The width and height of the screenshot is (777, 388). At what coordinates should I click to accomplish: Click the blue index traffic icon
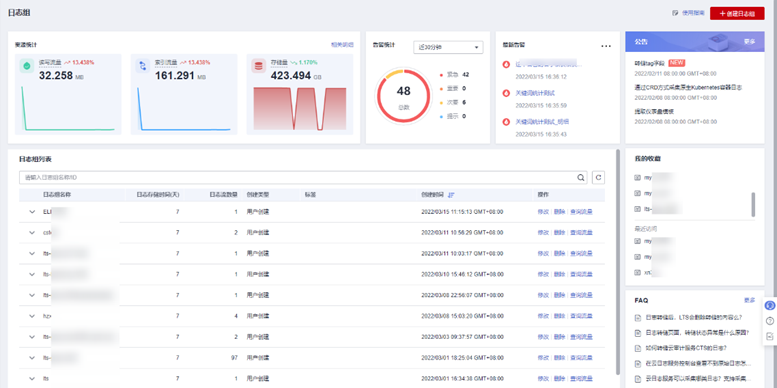pyautogui.click(x=143, y=66)
